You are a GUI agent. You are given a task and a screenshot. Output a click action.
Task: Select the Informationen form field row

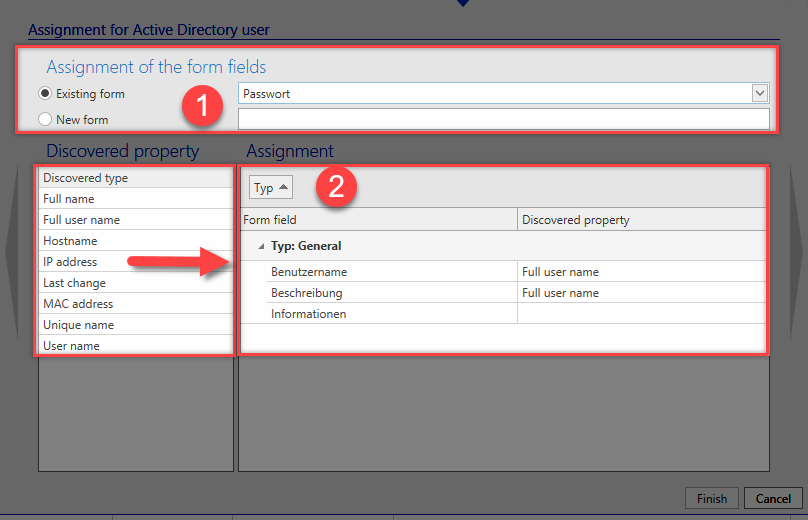pos(392,314)
